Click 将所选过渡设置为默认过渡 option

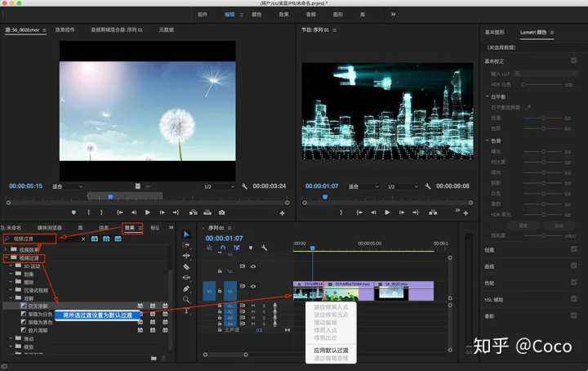coord(98,314)
